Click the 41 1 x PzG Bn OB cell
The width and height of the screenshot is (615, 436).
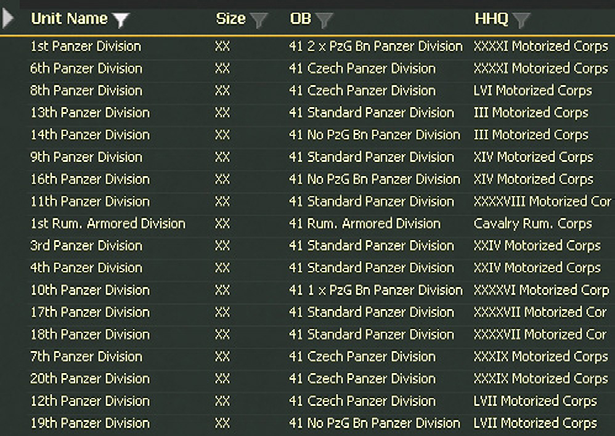[375, 290]
